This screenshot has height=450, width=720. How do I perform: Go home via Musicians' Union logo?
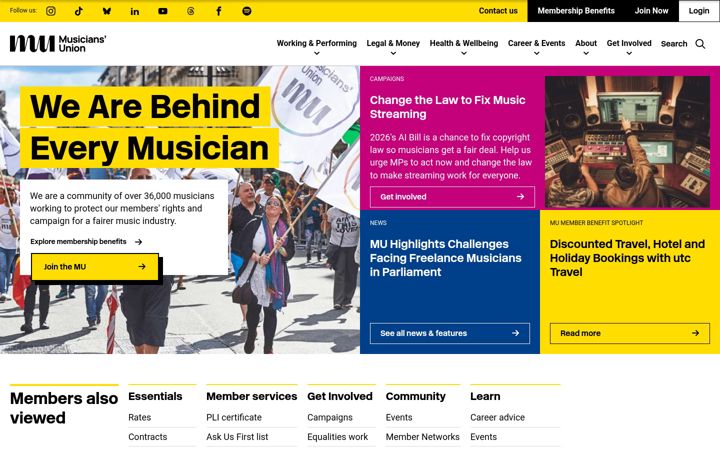pos(58,44)
